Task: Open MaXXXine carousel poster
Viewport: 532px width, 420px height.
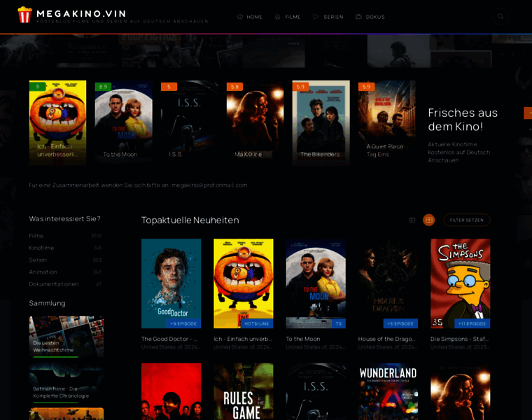Action: click(x=255, y=122)
